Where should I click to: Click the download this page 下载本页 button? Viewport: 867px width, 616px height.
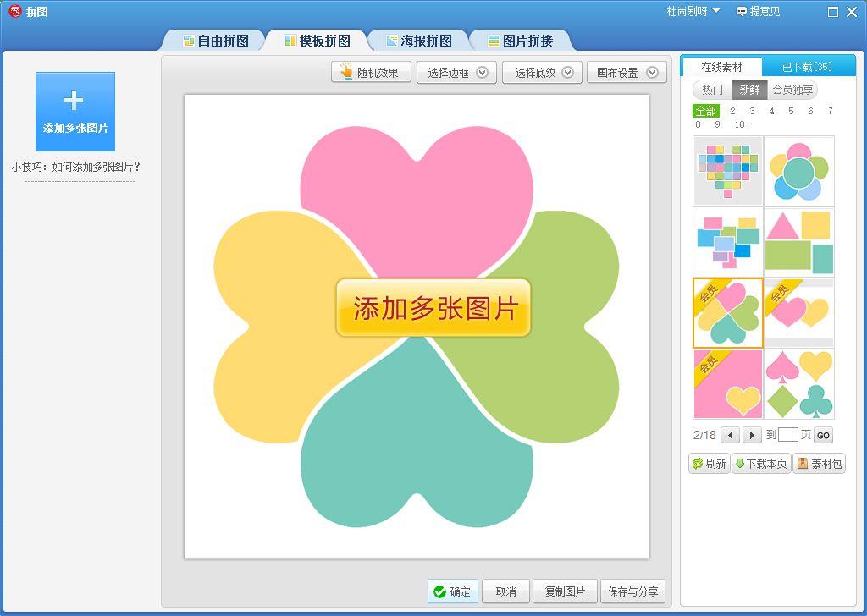(762, 464)
